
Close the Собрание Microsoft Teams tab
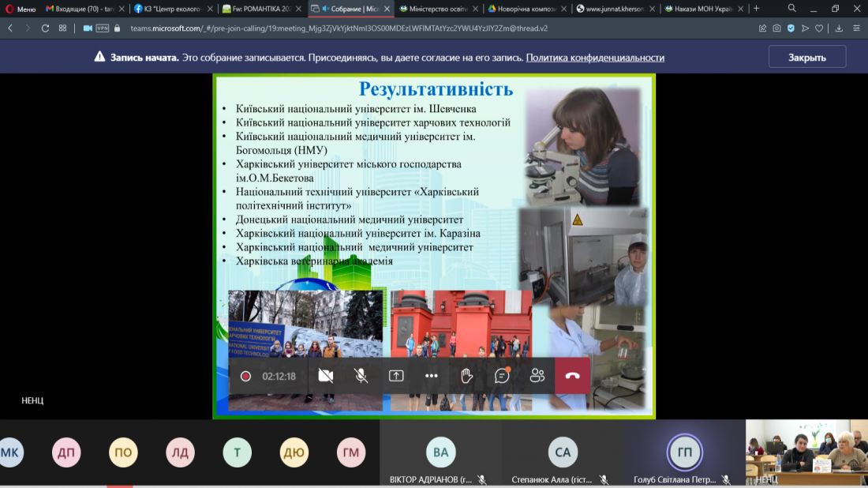coord(387,9)
